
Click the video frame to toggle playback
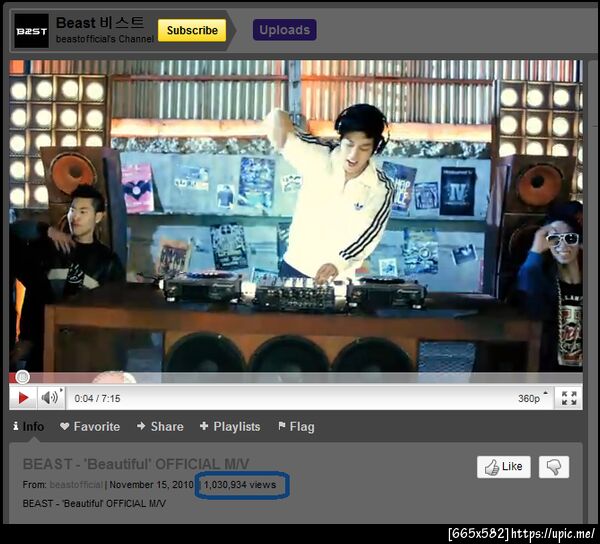296,216
